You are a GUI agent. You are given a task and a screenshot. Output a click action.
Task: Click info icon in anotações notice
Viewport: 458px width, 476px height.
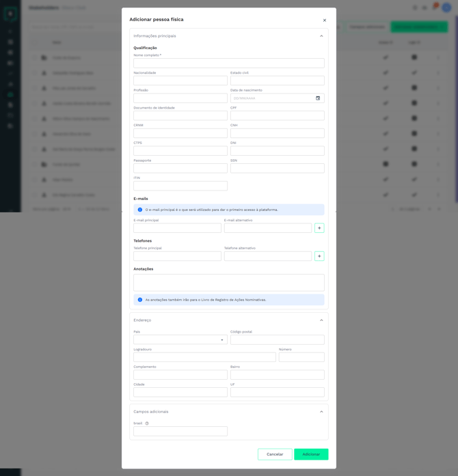tap(140, 300)
